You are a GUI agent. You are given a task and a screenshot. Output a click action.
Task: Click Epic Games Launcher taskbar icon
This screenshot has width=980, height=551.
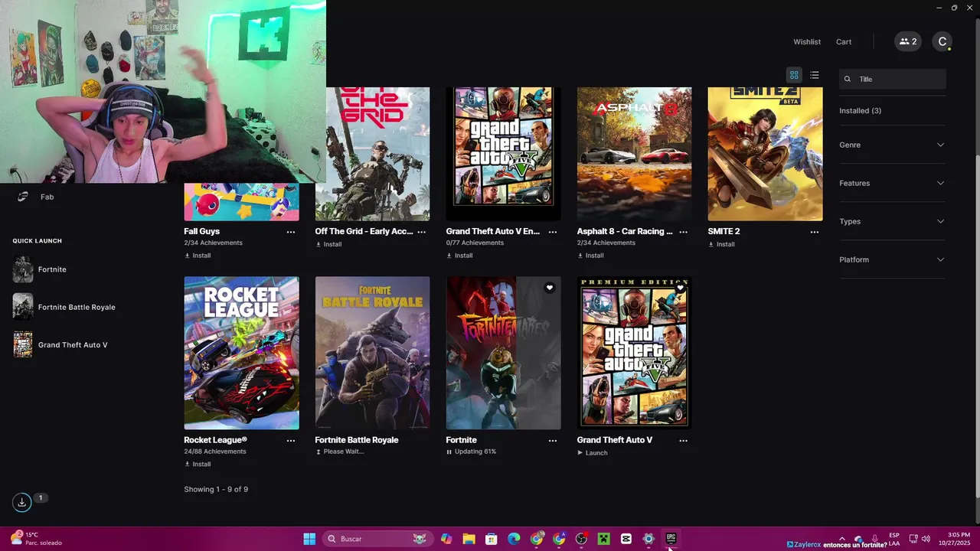point(671,539)
